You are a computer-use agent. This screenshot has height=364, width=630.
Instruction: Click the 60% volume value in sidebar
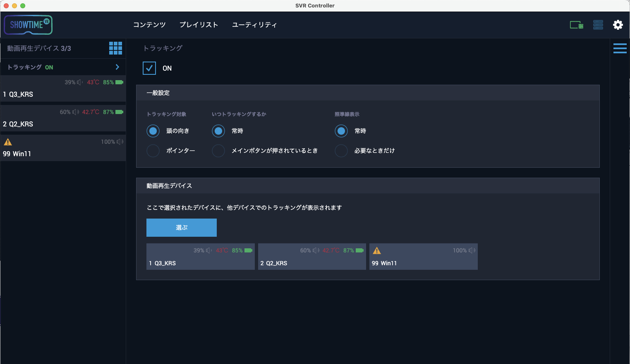tap(65, 112)
